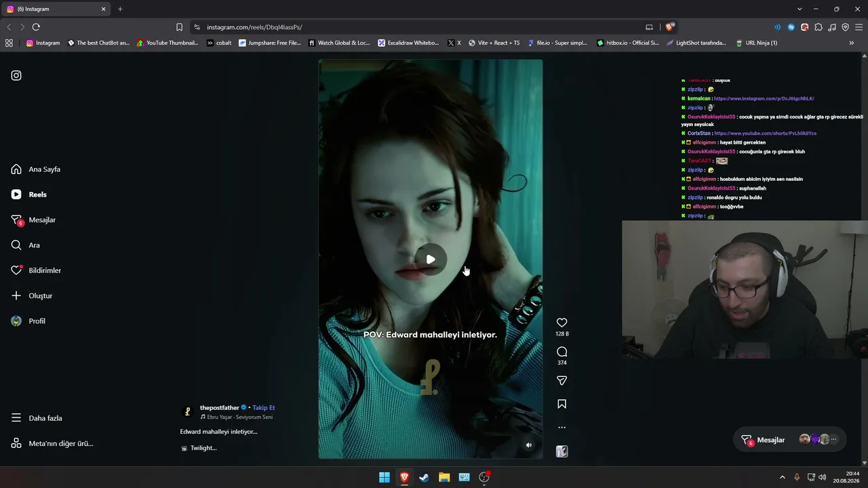Focus the instagram.com address bar URL
Viewport: 868px width, 488px height.
254,27
